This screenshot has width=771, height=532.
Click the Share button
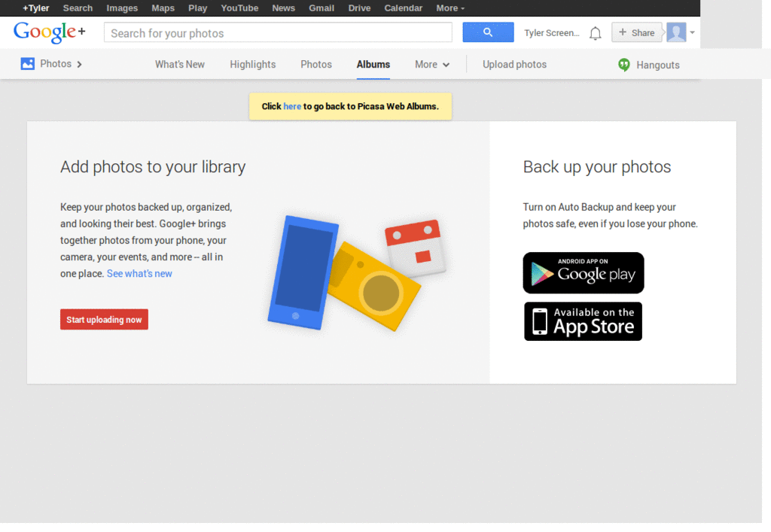click(x=637, y=32)
